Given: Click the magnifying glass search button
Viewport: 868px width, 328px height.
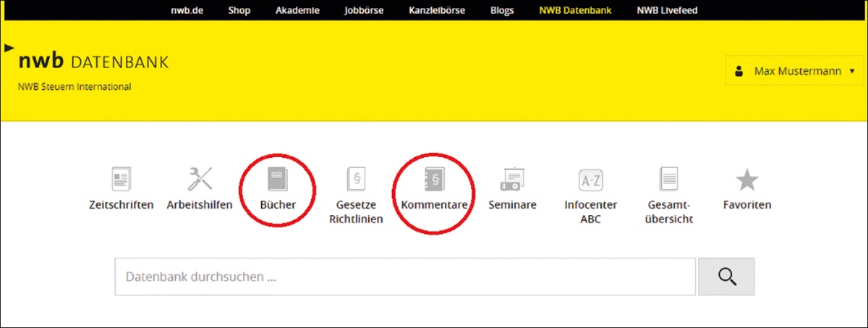Looking at the screenshot, I should click(726, 277).
